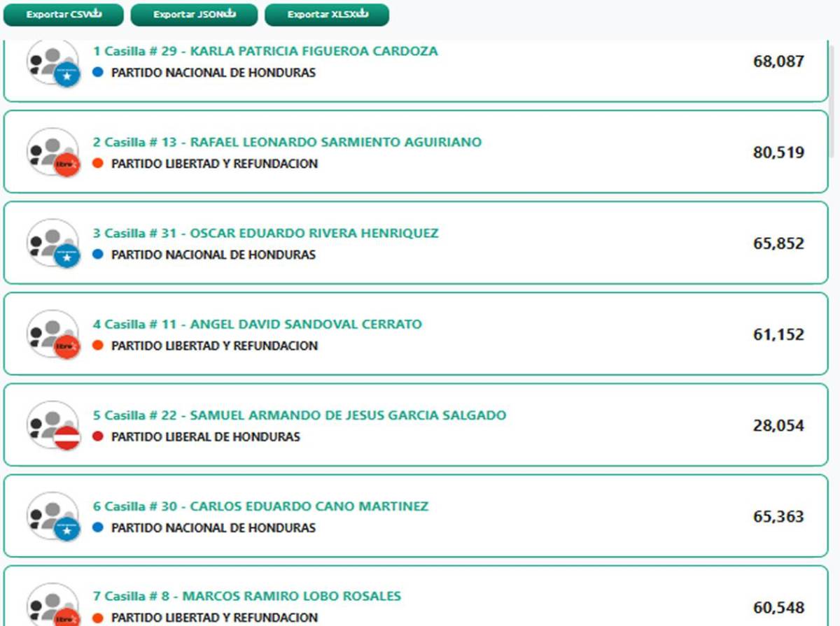Click Angel David Sandoval Cerrato's avatar icon
Viewport: 840px width, 626px height.
(x=53, y=334)
